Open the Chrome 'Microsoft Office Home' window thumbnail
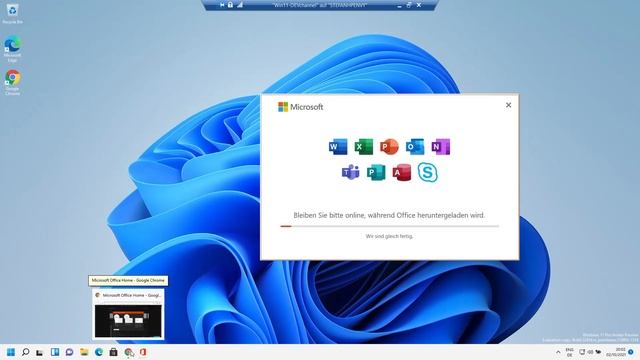640x360 pixels. tap(128, 314)
